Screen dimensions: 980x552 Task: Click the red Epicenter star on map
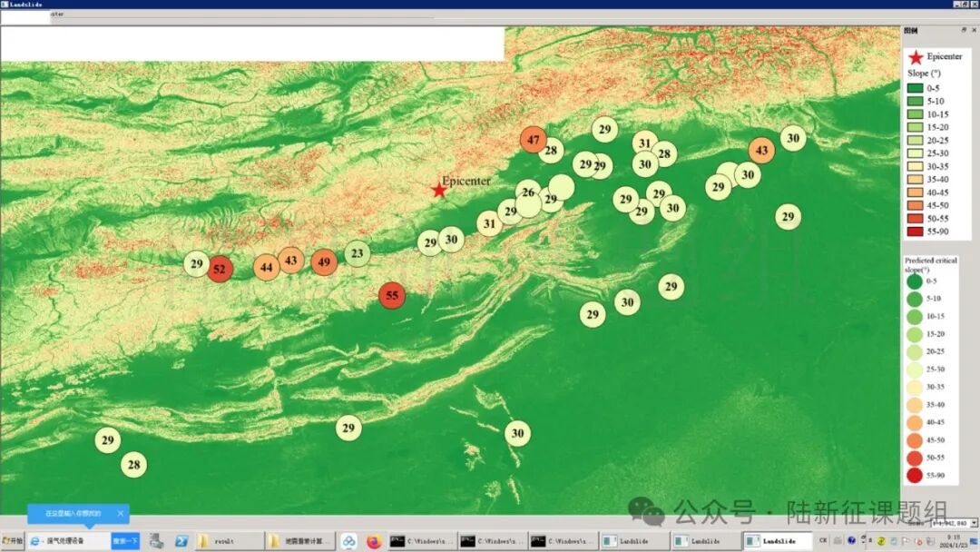tap(439, 190)
